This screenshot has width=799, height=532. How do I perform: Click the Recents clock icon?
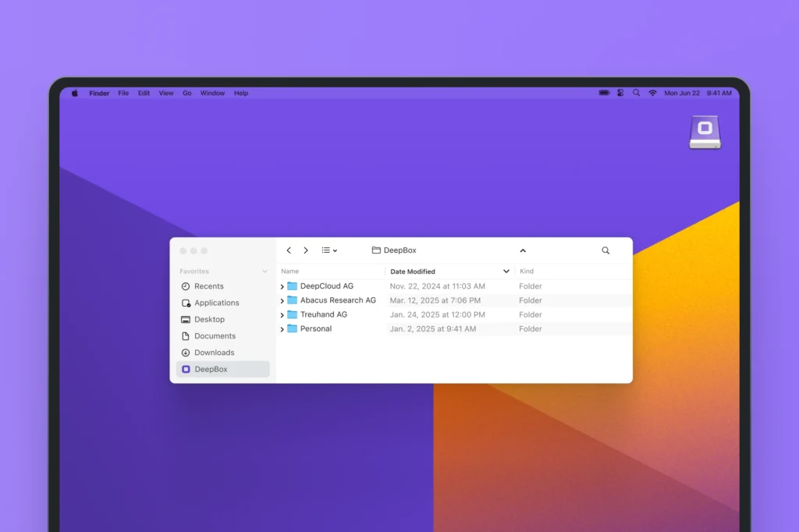[186, 286]
